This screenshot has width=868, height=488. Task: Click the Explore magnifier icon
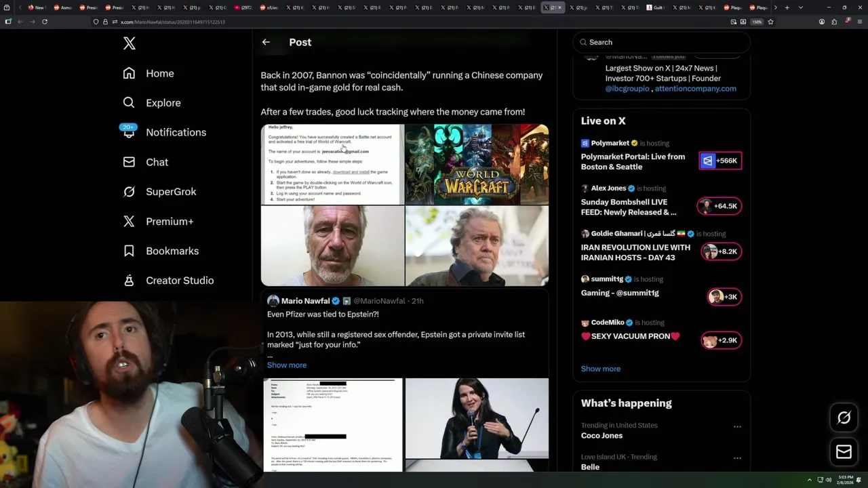pos(129,103)
